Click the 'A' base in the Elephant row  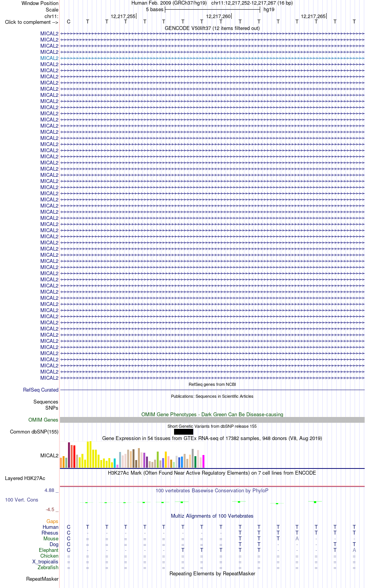pos(354,550)
